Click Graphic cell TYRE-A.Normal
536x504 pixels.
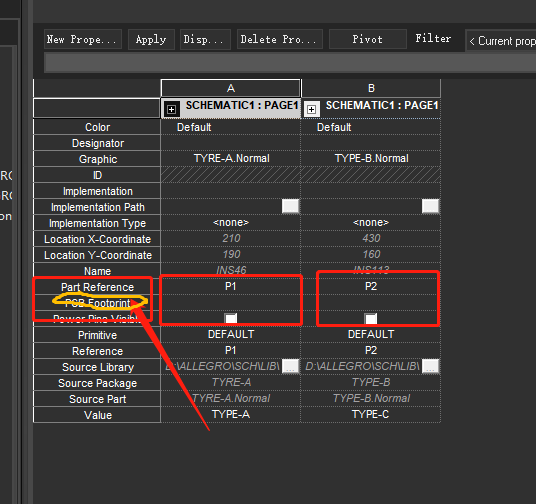[x=231, y=158]
